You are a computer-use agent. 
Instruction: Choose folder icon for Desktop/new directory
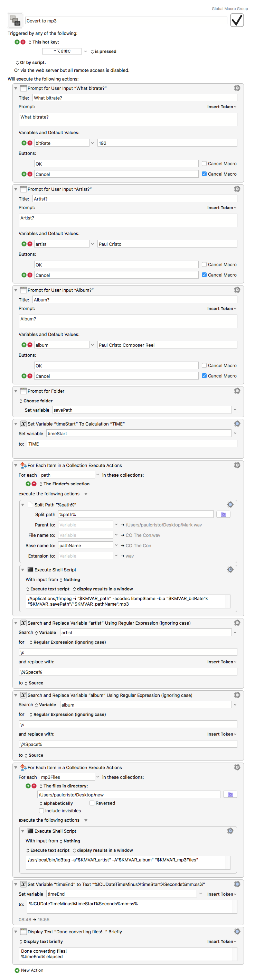point(230,794)
